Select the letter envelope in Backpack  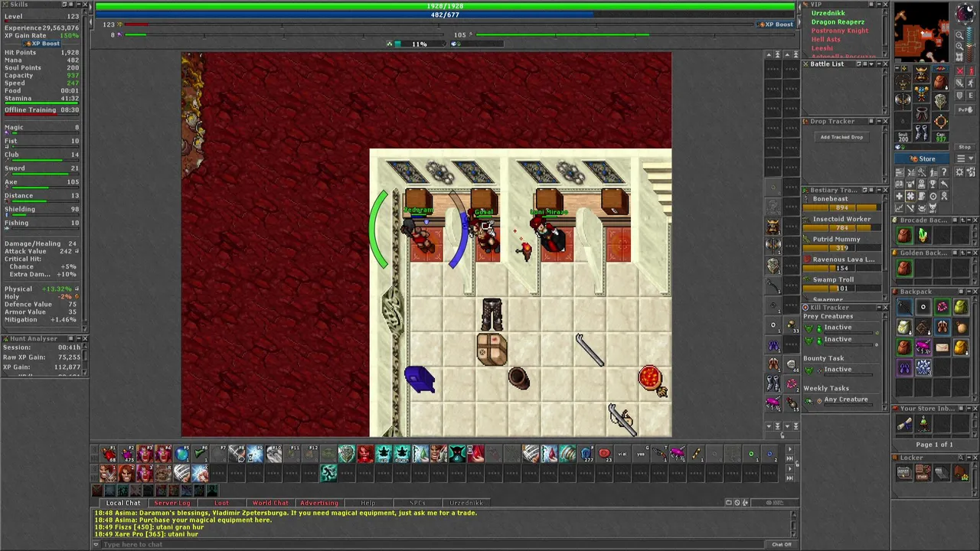tap(942, 347)
